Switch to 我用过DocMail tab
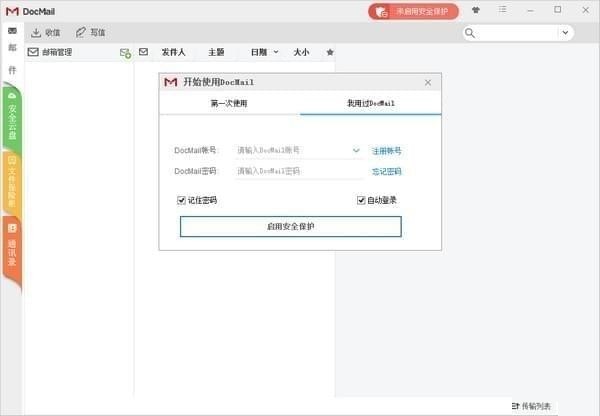Screen dimensions: 600x416 point(370,103)
